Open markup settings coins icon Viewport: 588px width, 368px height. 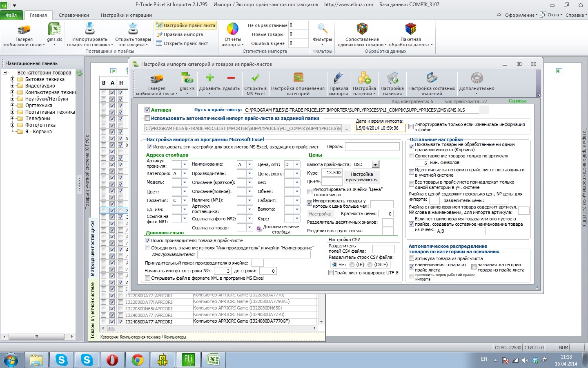tap(364, 78)
